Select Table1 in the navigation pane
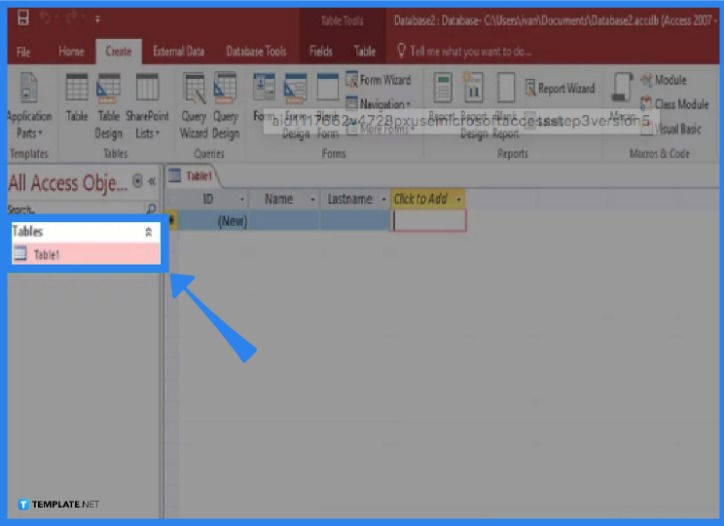 click(x=47, y=255)
